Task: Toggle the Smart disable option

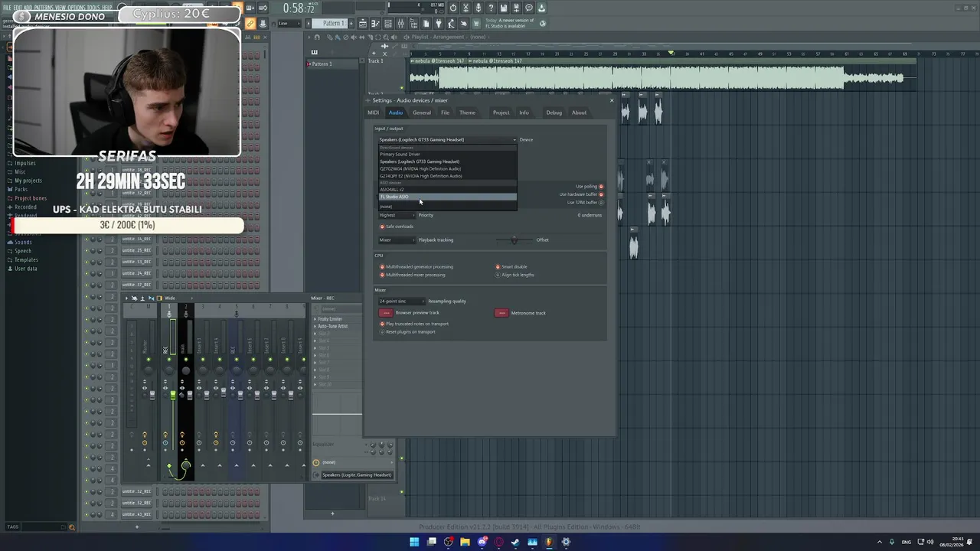Action: 498,267
